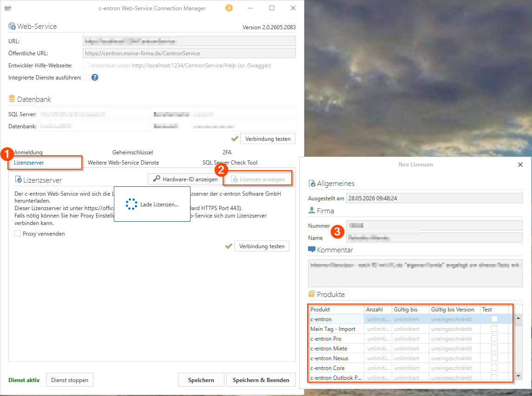Click products list scrollbar up arrow
Viewport: 532px width, 396px height.
[518, 318]
